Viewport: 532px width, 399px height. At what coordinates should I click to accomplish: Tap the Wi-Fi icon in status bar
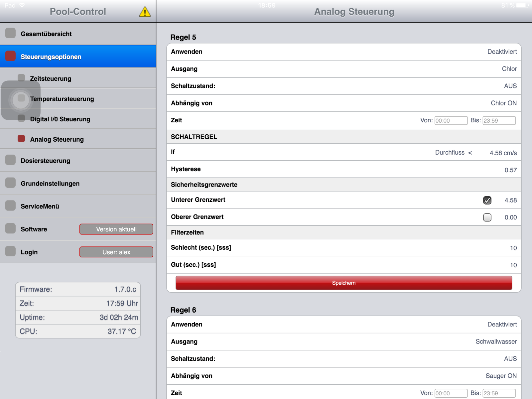click(x=22, y=5)
